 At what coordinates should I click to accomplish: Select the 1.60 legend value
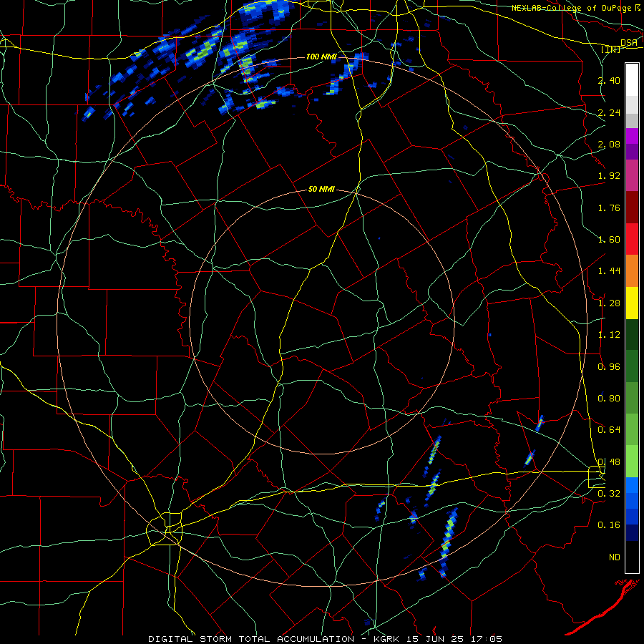tap(609, 240)
